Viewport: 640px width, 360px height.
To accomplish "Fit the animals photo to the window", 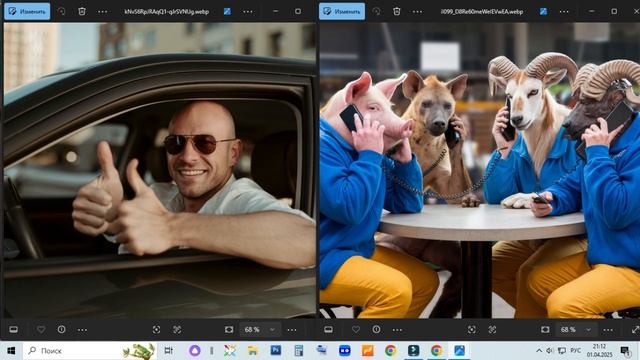I will point(545,329).
